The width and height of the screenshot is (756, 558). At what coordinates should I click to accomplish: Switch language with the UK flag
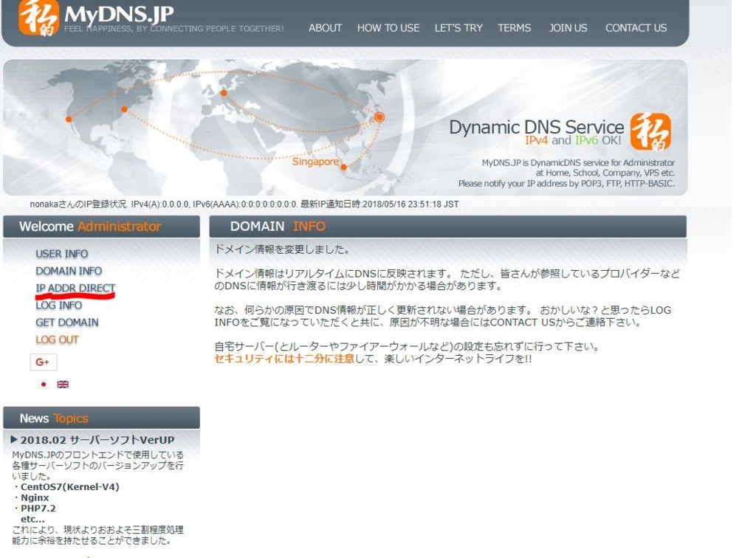click(63, 384)
